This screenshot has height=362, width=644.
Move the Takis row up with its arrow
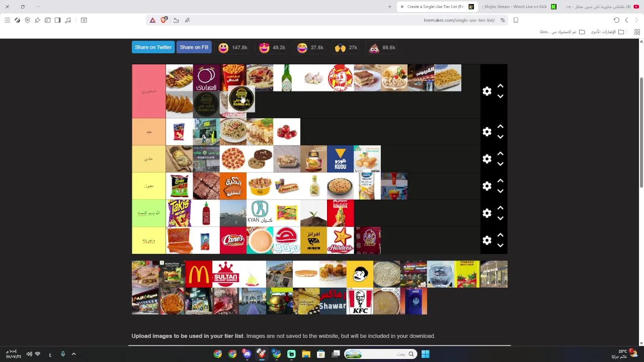500,208
